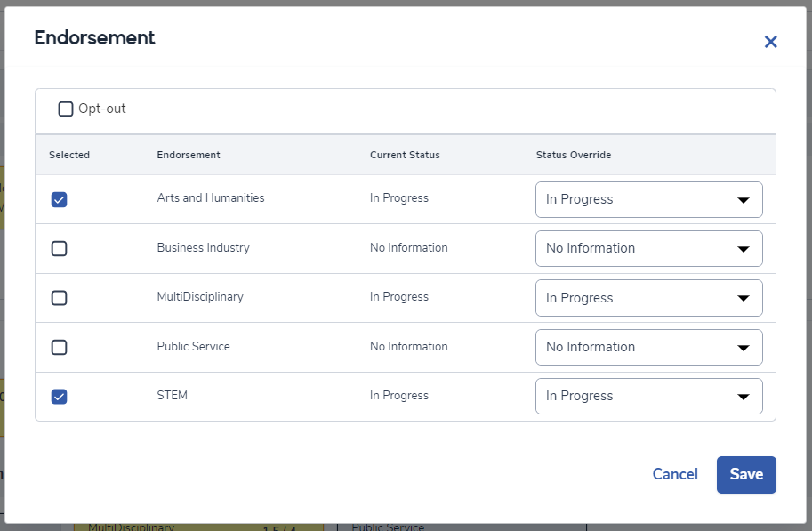Open Arts and Humanities status override dropdown
Screen dimensions: 812x531
(648, 199)
